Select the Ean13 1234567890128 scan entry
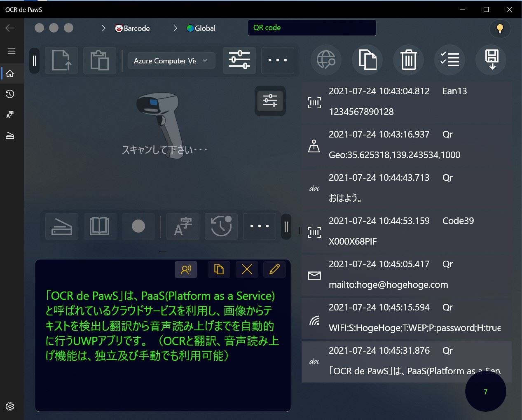Viewport: 522px width, 420px height. (x=406, y=102)
